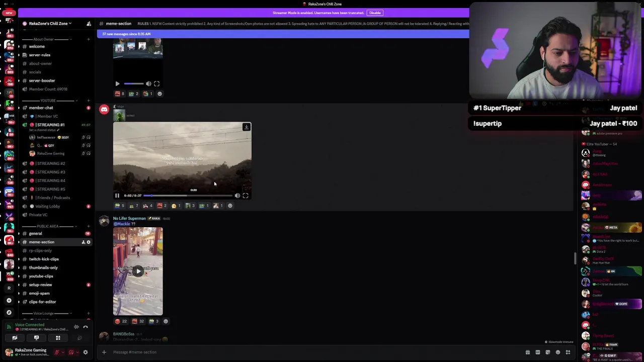Open the server-rules channel
The image size is (644, 362).
coord(39,55)
